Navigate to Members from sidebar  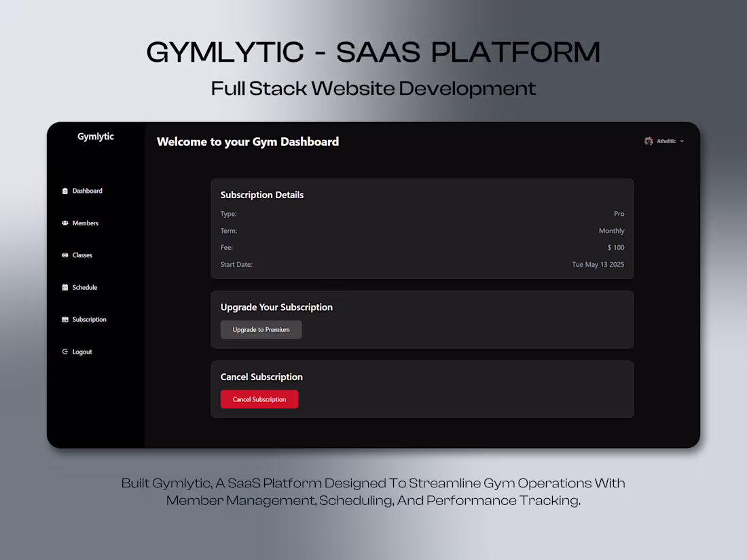pos(85,223)
